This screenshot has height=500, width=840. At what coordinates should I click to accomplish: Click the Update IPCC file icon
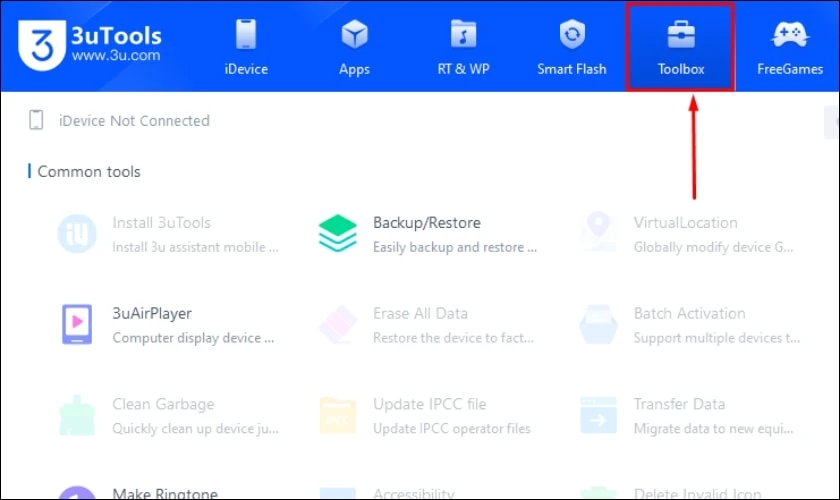(x=338, y=415)
